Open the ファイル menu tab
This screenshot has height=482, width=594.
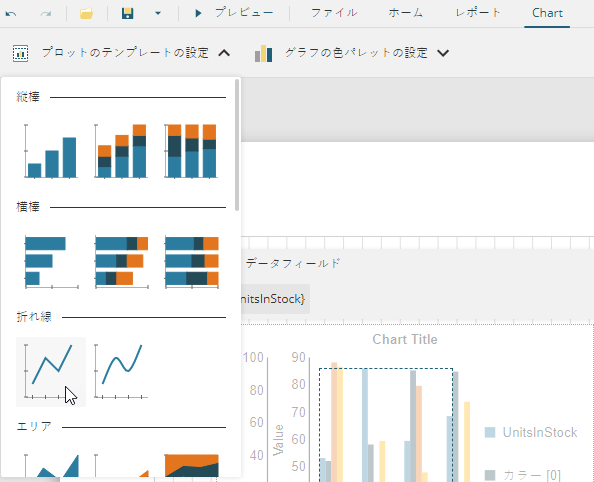click(x=334, y=13)
